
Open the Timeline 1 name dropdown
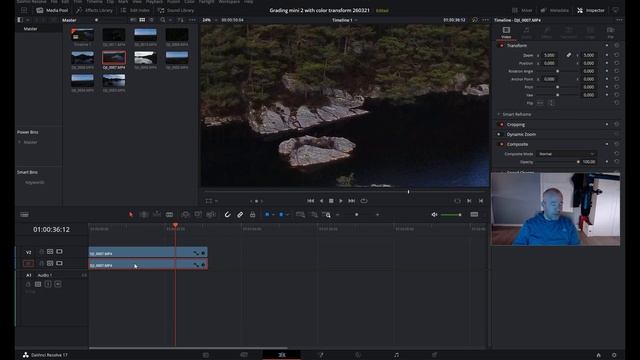coord(344,20)
